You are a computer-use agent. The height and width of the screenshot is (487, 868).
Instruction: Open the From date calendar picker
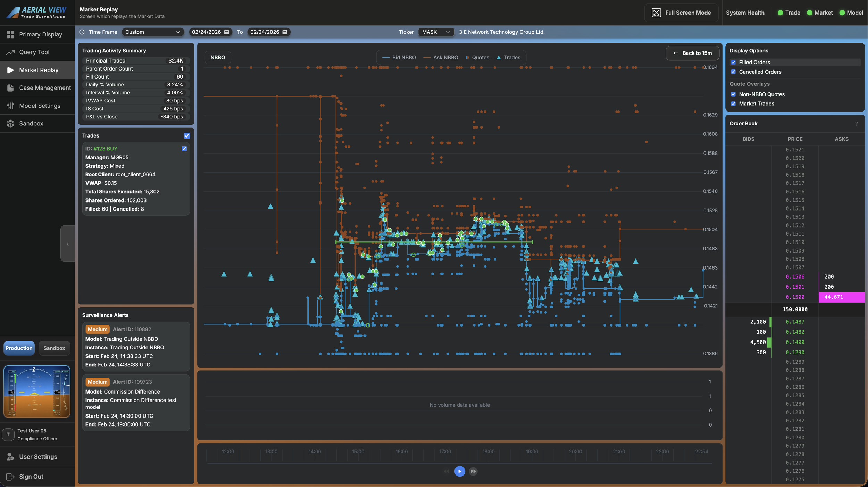pos(227,32)
